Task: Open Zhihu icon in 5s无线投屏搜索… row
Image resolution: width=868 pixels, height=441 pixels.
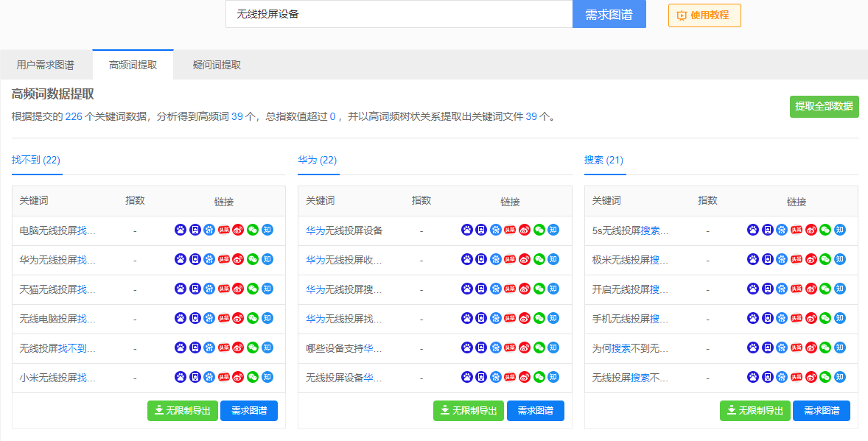Action: point(840,230)
